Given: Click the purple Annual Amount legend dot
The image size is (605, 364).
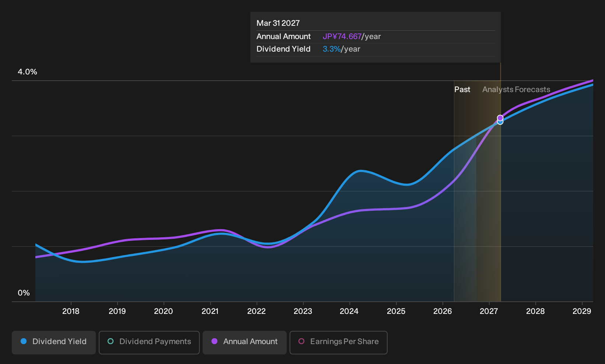Looking at the screenshot, I should click(x=214, y=341).
